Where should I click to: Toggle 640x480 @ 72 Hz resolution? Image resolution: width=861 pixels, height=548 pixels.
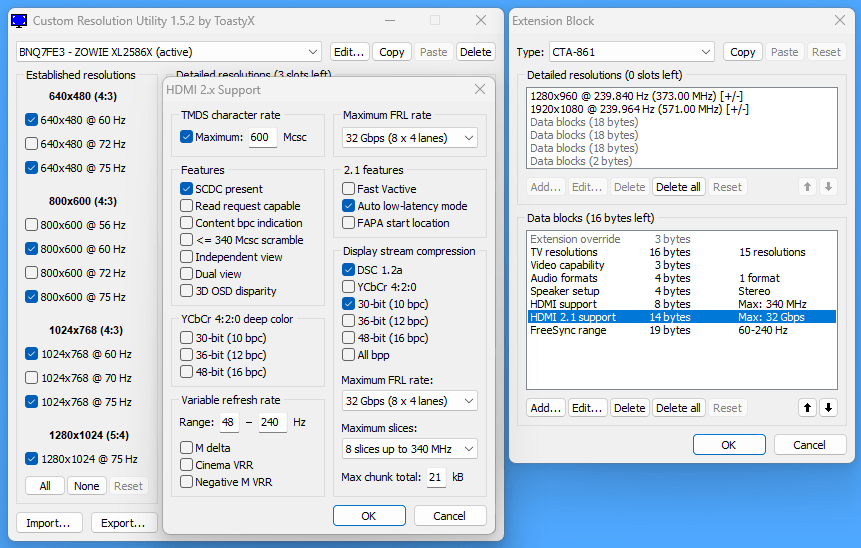pyautogui.click(x=31, y=144)
